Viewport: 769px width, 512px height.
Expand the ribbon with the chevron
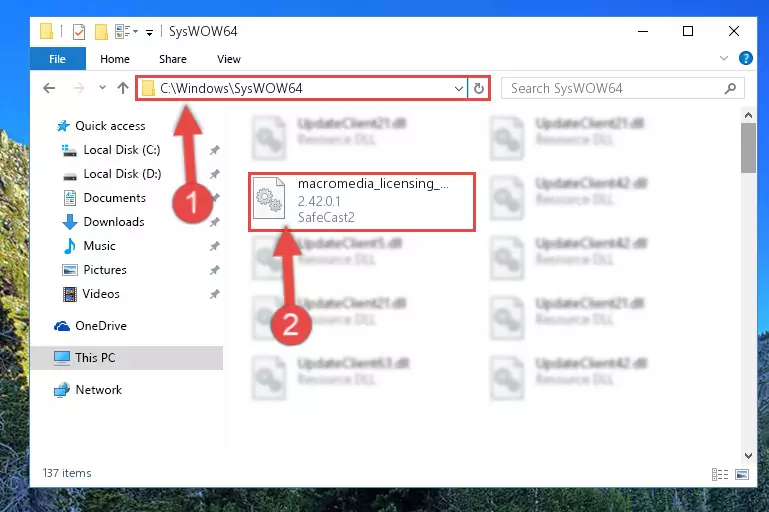pos(723,58)
